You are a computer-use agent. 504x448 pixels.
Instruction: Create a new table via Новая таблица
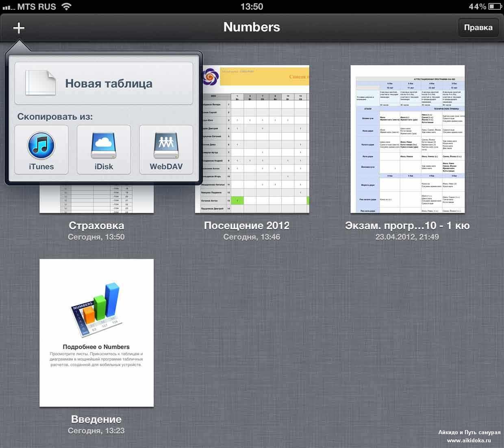pos(104,83)
